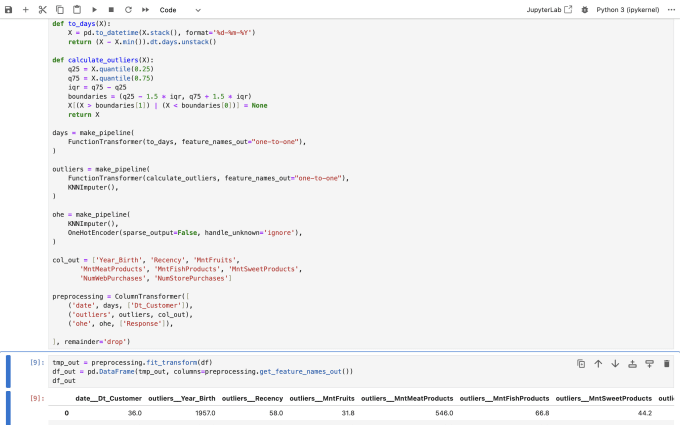The image size is (680, 425).
Task: Place cursor on the def to_days(X) line
Action: [82, 24]
